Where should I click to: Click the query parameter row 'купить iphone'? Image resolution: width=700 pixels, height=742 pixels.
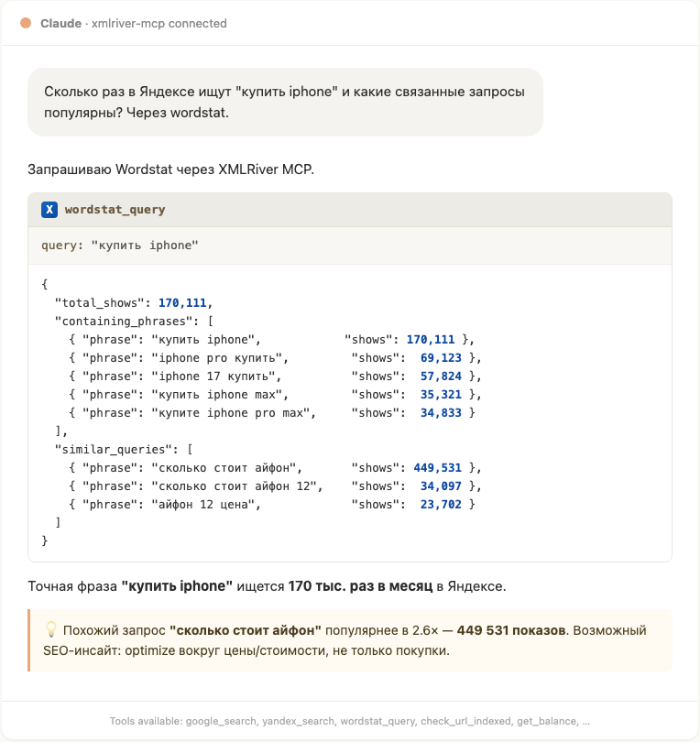pyautogui.click(x=350, y=246)
